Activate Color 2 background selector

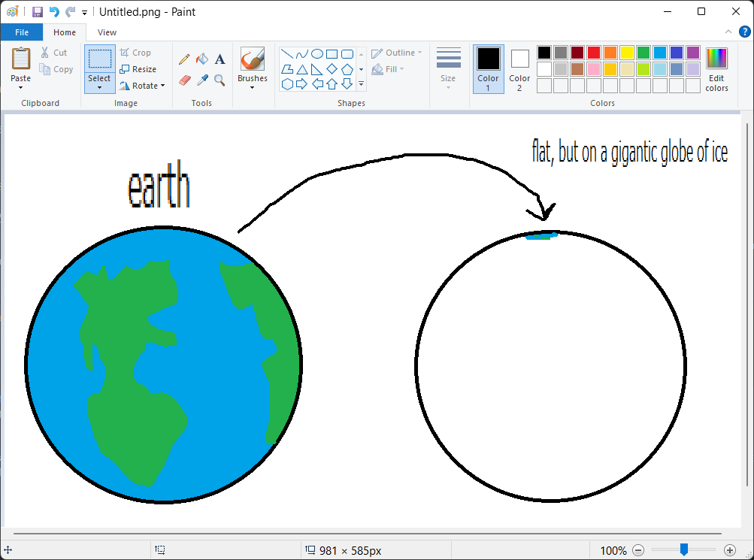click(519, 69)
